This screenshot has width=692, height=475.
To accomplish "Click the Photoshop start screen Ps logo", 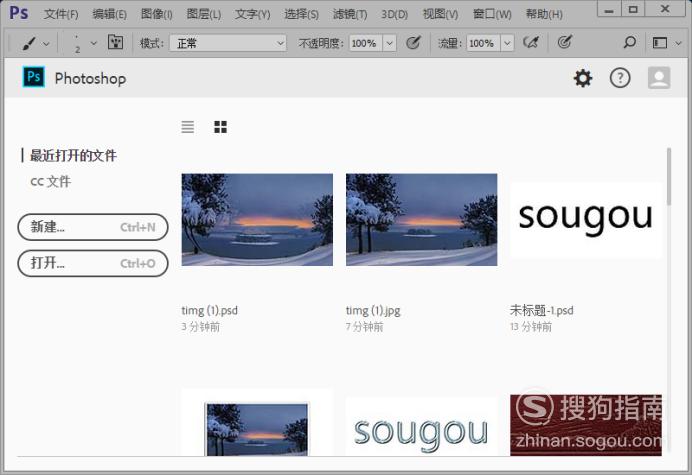I will 34,77.
